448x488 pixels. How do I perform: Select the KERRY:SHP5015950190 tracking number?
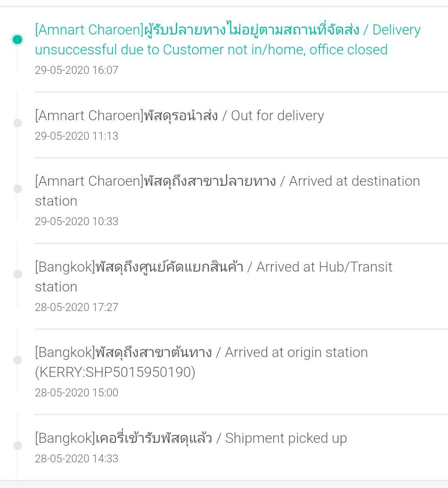[x=115, y=372]
